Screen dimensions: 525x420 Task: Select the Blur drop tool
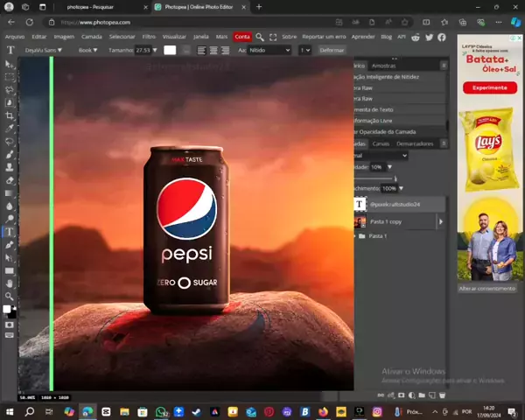(10, 206)
